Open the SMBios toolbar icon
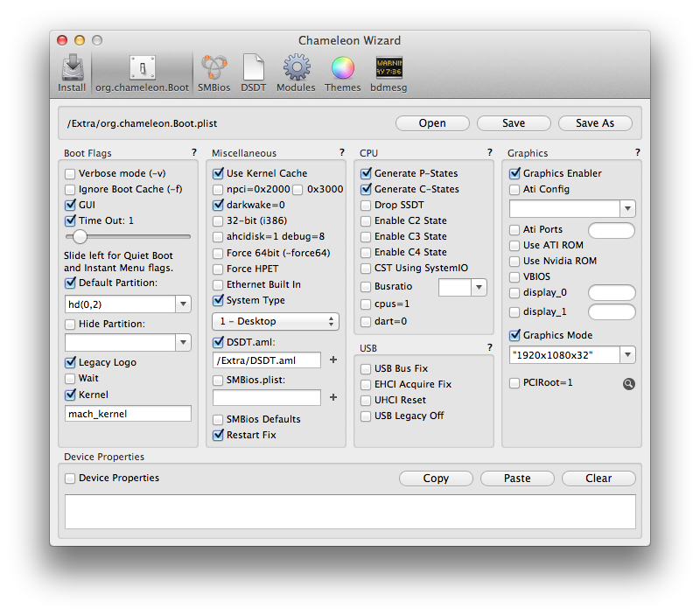Screen dimensions: 700x615 click(213, 73)
